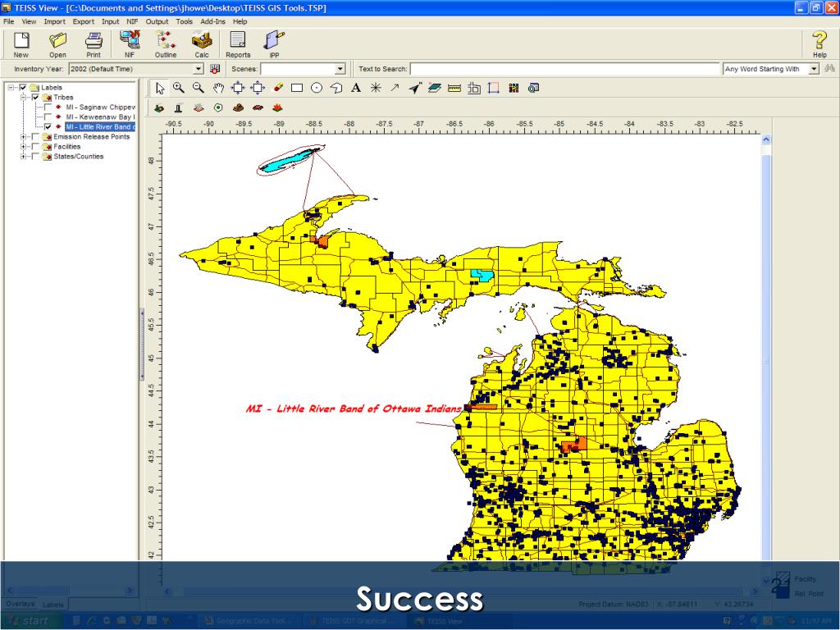Screen dimensions: 840x630
Task: Click the north arrow compass tool
Action: 414,89
